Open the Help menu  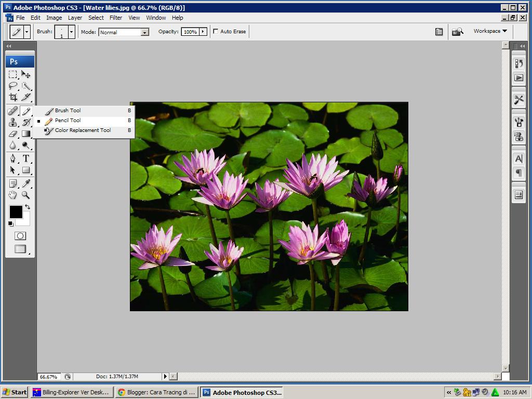click(177, 18)
